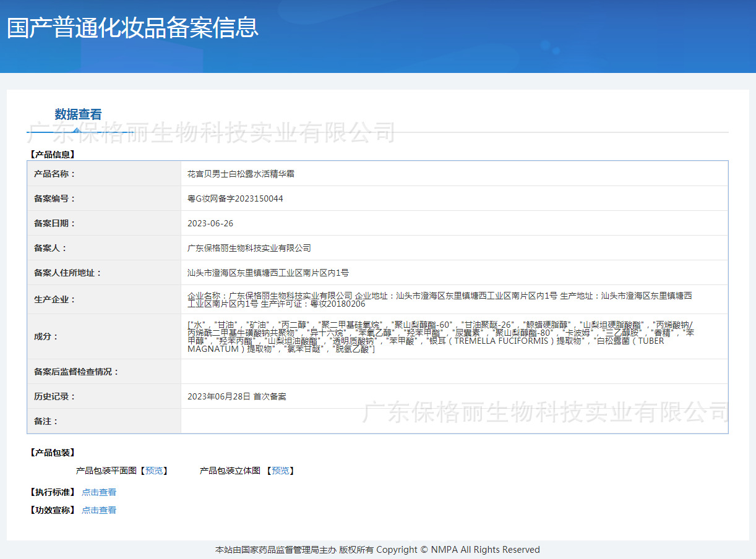Image resolution: width=756 pixels, height=559 pixels.
Task: Click the 【产品包装】 section heading
Action: click(x=52, y=453)
